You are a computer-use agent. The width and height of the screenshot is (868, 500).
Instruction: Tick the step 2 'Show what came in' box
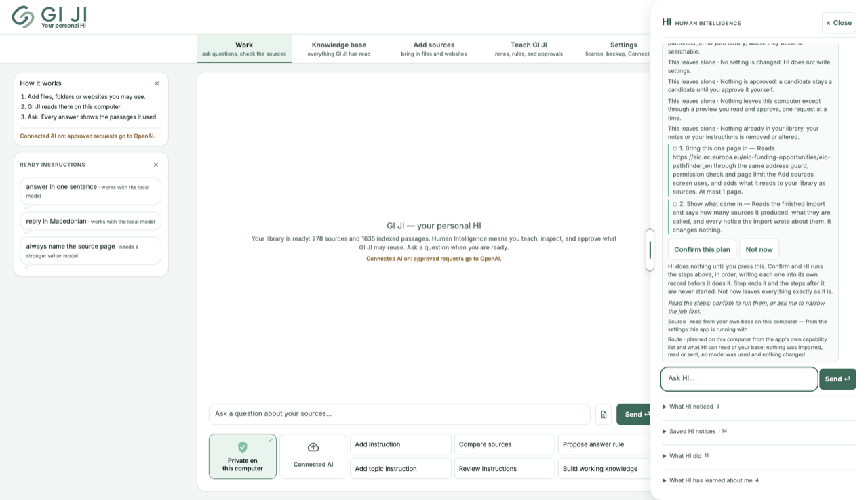pyautogui.click(x=675, y=204)
